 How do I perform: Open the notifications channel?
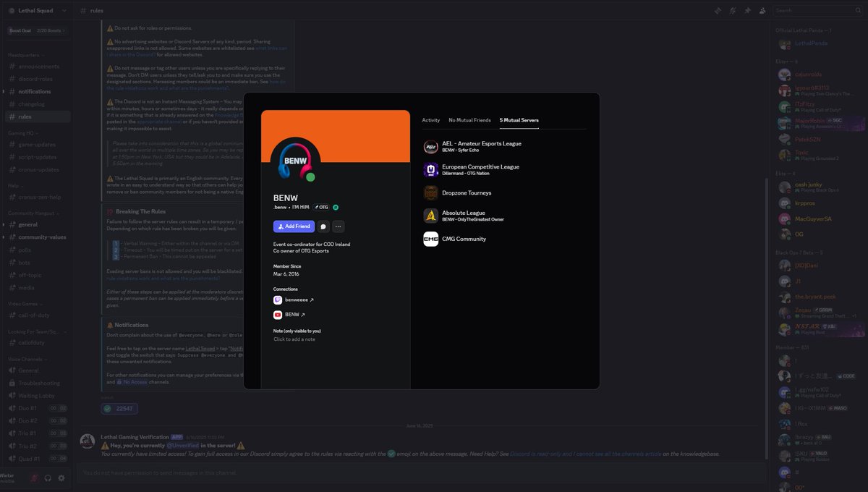[x=38, y=92]
